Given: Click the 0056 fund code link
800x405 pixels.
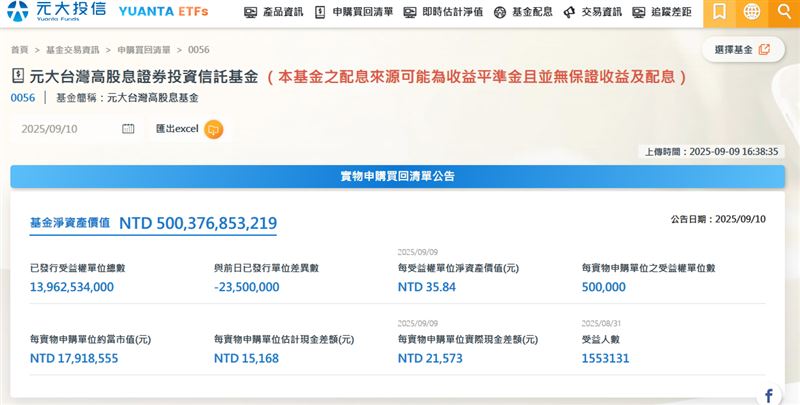Looking at the screenshot, I should [x=23, y=97].
